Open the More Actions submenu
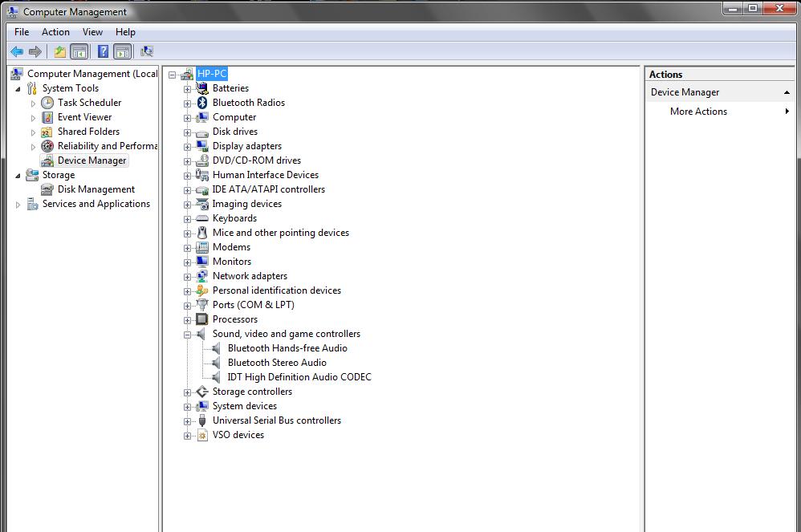Image resolution: width=801 pixels, height=532 pixels. [720, 112]
